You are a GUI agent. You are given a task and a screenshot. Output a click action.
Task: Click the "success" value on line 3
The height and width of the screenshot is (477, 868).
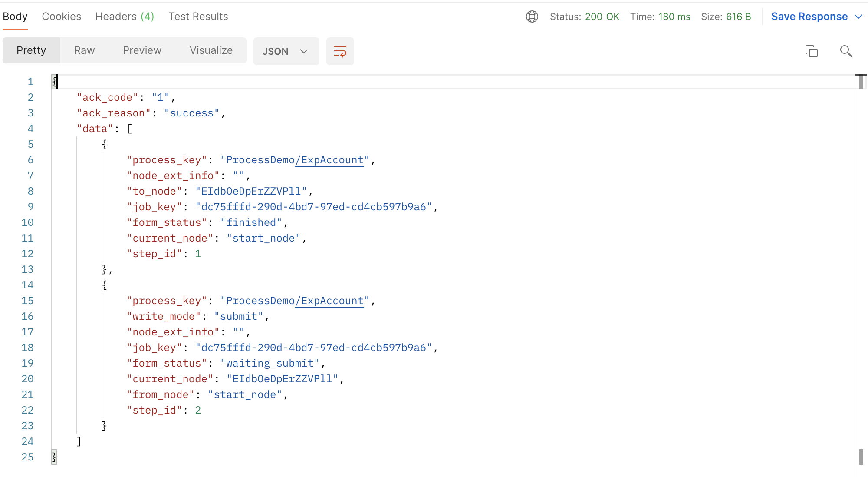pyautogui.click(x=192, y=113)
